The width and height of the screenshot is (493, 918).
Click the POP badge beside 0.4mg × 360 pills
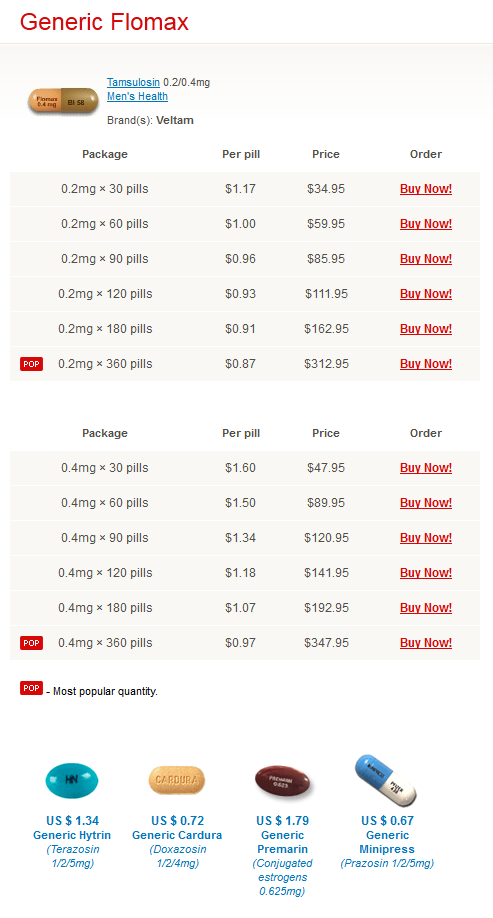click(32, 643)
